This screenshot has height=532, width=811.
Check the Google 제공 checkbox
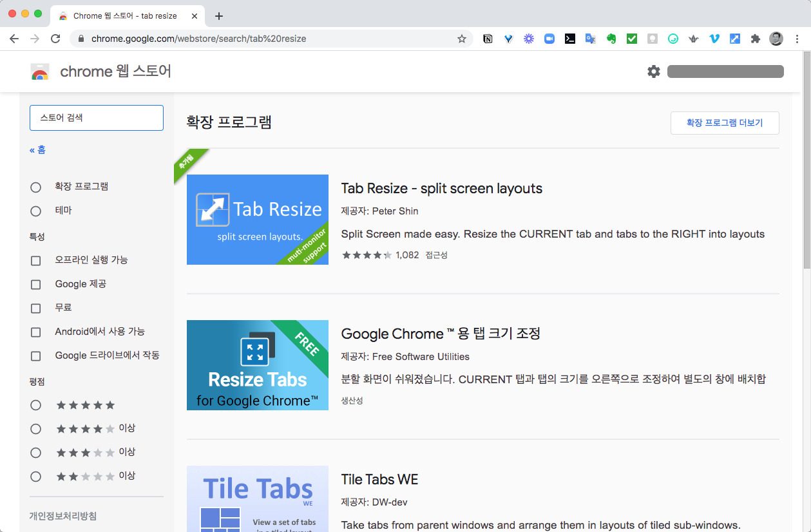point(35,285)
